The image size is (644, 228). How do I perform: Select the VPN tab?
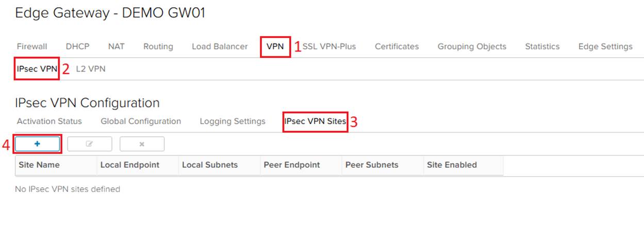(x=275, y=46)
